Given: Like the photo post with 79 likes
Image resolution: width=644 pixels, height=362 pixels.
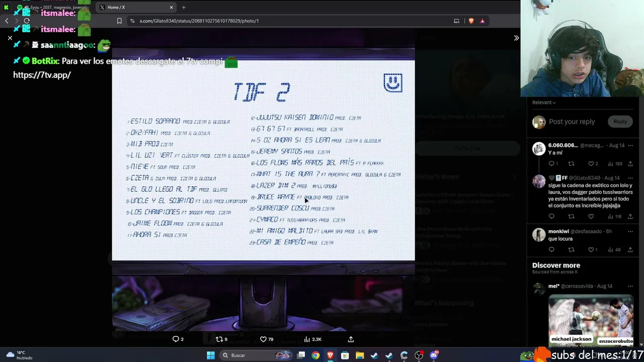Looking at the screenshot, I should 263,339.
